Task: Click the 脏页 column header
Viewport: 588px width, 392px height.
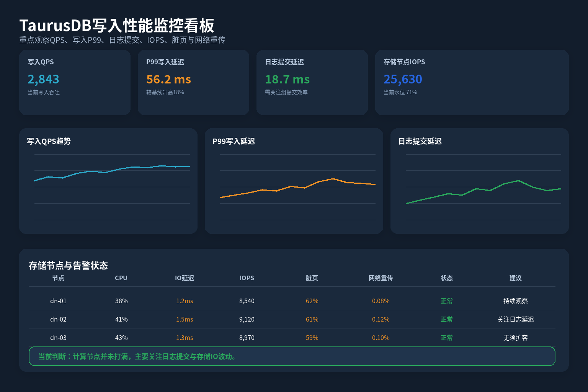Action: coord(312,278)
